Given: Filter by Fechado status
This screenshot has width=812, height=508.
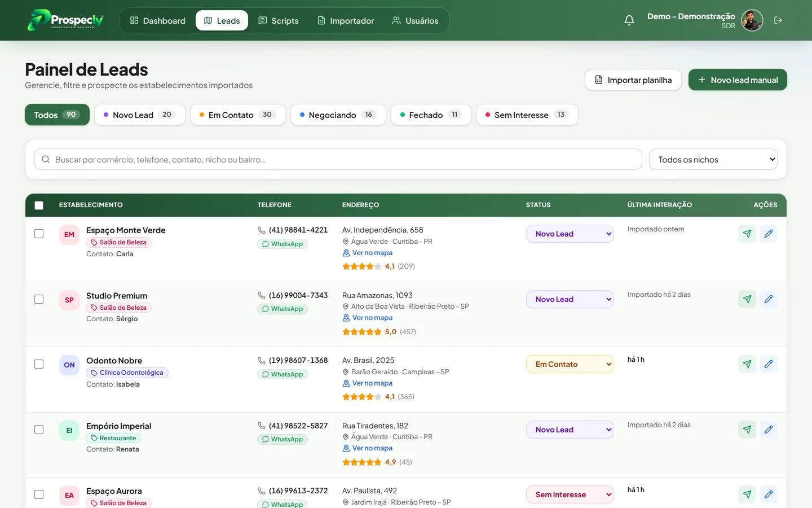Looking at the screenshot, I should tap(431, 115).
